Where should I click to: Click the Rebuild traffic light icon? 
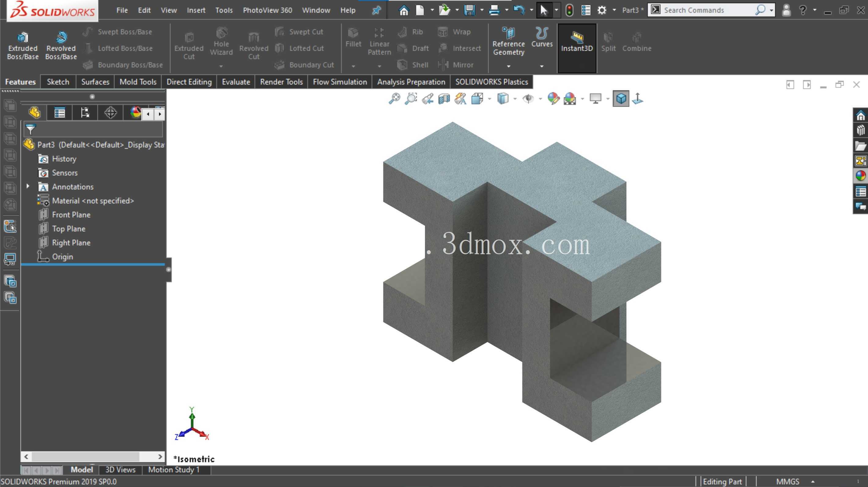[x=569, y=10]
